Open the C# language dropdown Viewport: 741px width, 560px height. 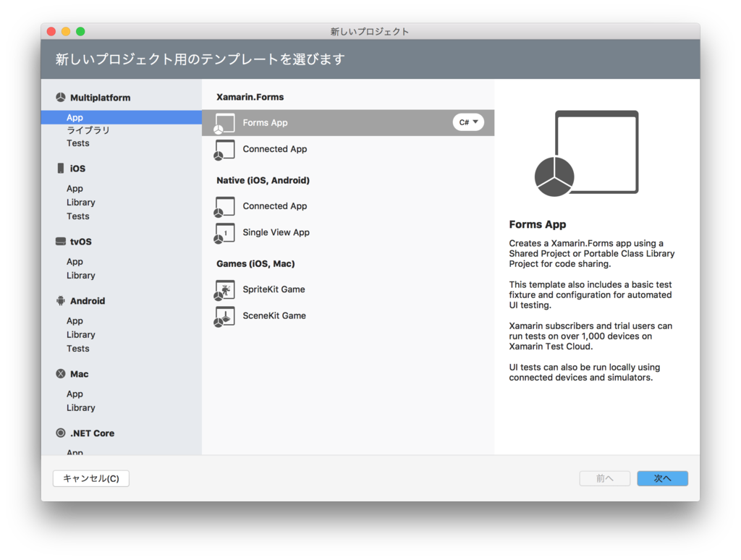tap(468, 122)
